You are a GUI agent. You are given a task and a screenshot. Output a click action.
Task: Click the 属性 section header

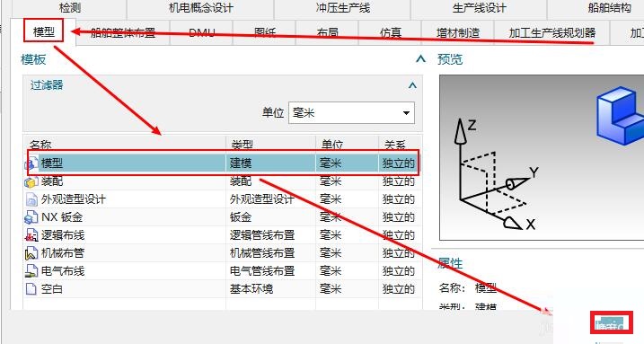[450, 263]
